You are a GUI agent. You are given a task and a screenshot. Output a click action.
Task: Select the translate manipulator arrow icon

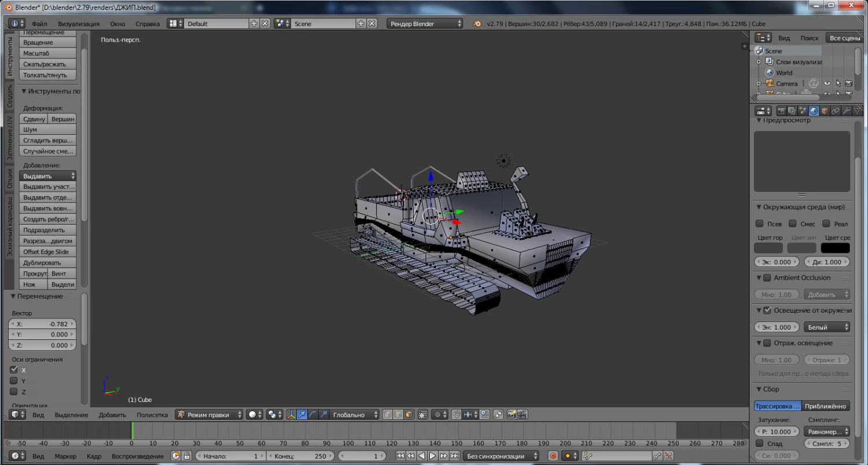click(302, 415)
